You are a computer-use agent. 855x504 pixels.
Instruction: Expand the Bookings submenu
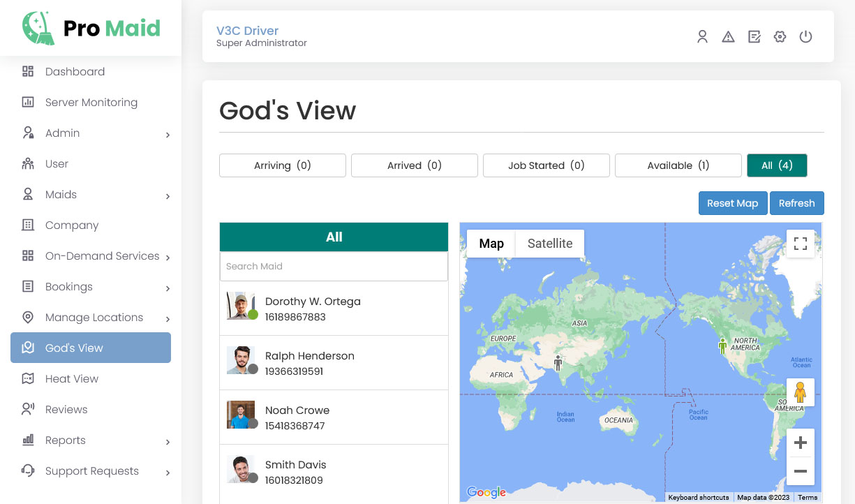click(168, 288)
